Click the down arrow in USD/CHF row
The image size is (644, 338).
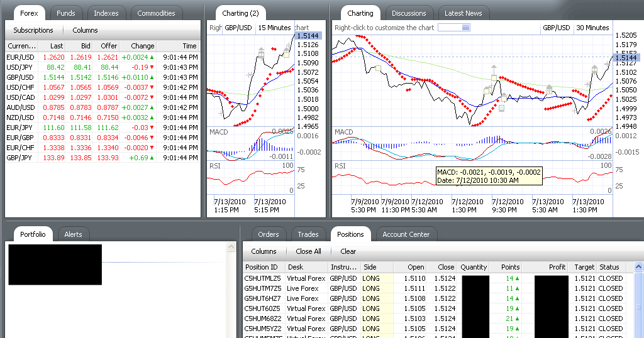coord(152,87)
